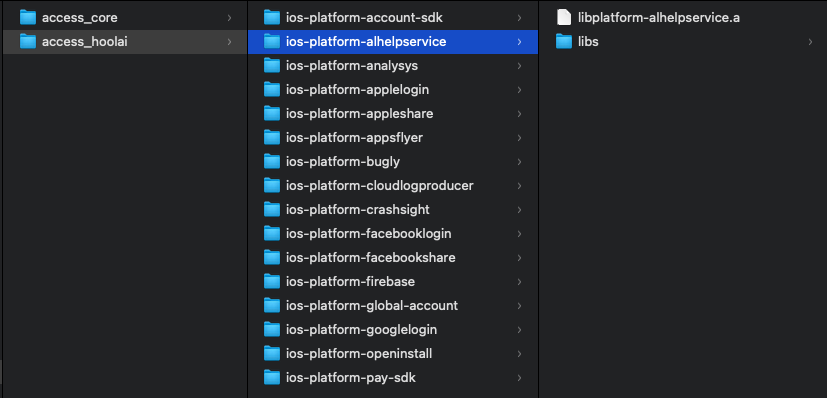The width and height of the screenshot is (827, 398).
Task: Select ios-platform-analysys name text
Action: click(x=352, y=66)
